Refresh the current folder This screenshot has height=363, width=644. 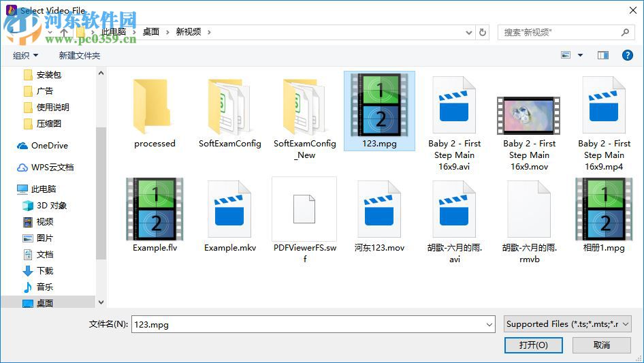point(483,32)
